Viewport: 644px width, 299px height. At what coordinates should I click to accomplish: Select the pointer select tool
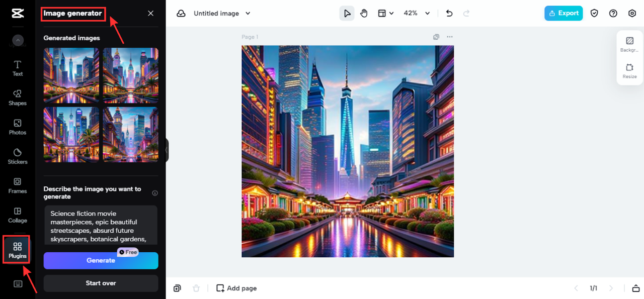point(347,14)
